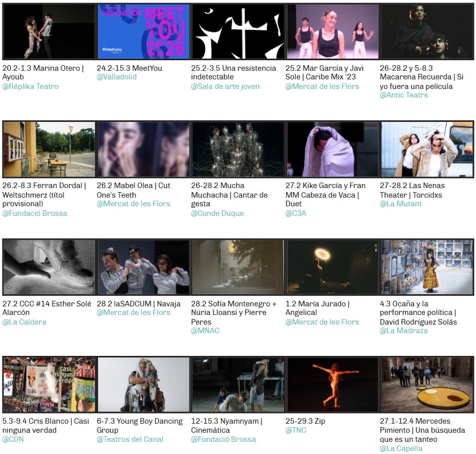Select the title '27-28.2 Las Nenas Theater'

click(x=412, y=190)
